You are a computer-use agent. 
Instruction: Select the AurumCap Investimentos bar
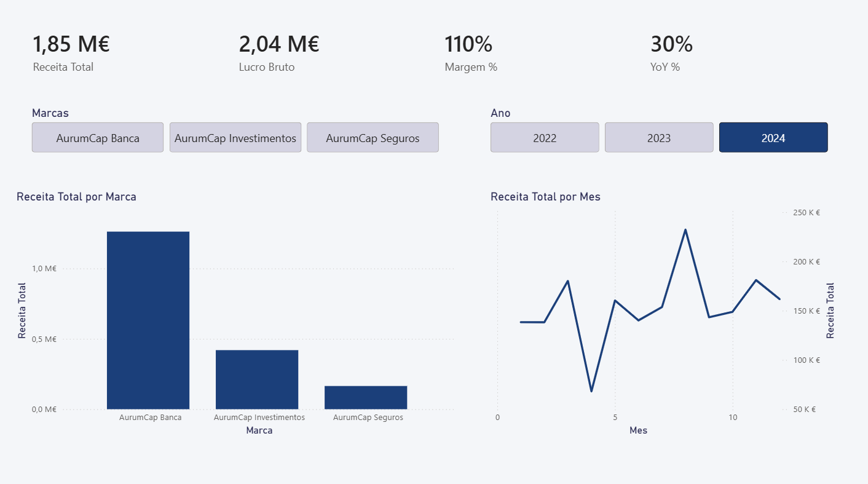point(257,379)
